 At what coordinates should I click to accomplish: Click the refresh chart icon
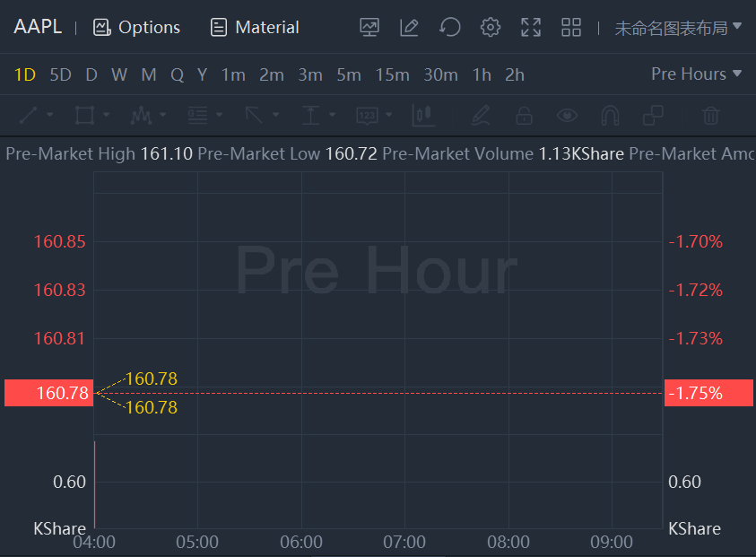point(449,27)
